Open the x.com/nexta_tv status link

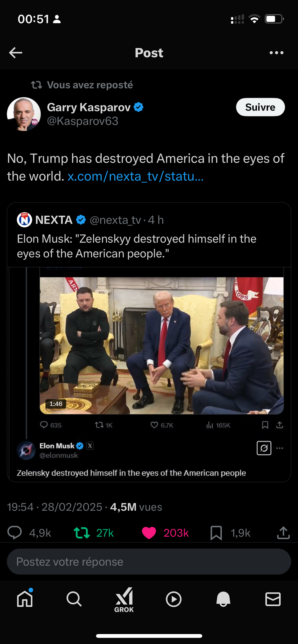pos(135,176)
